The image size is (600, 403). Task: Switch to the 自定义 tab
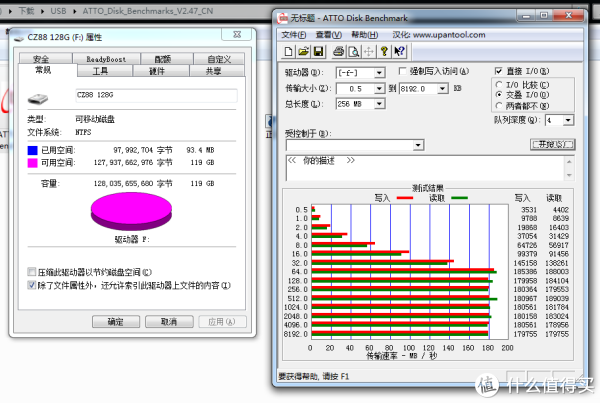point(219,59)
